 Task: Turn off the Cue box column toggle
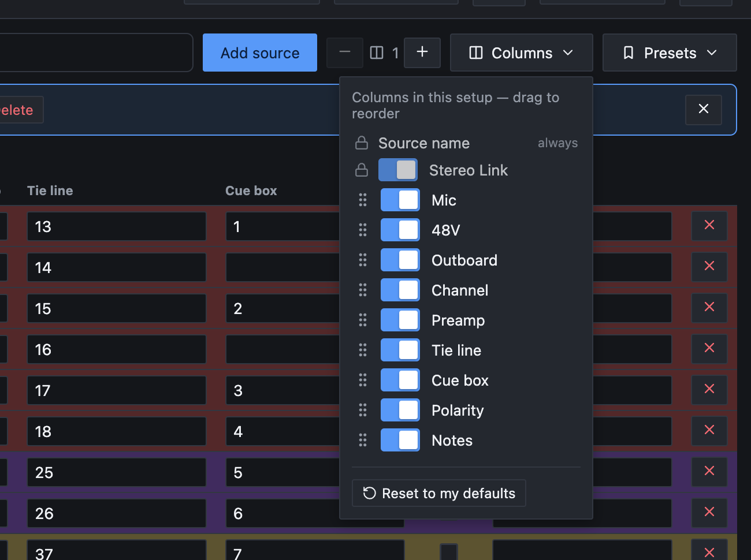click(x=400, y=380)
